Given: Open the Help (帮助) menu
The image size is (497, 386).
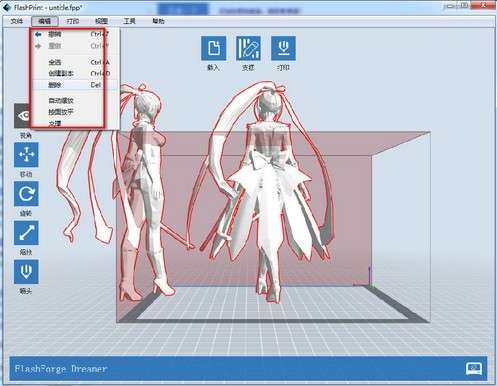Looking at the screenshot, I should coord(158,21).
